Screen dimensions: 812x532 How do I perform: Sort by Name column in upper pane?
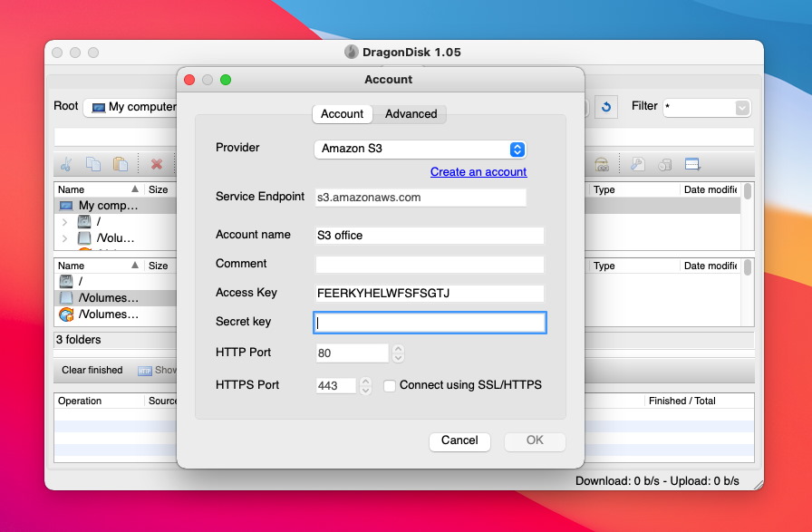99,189
